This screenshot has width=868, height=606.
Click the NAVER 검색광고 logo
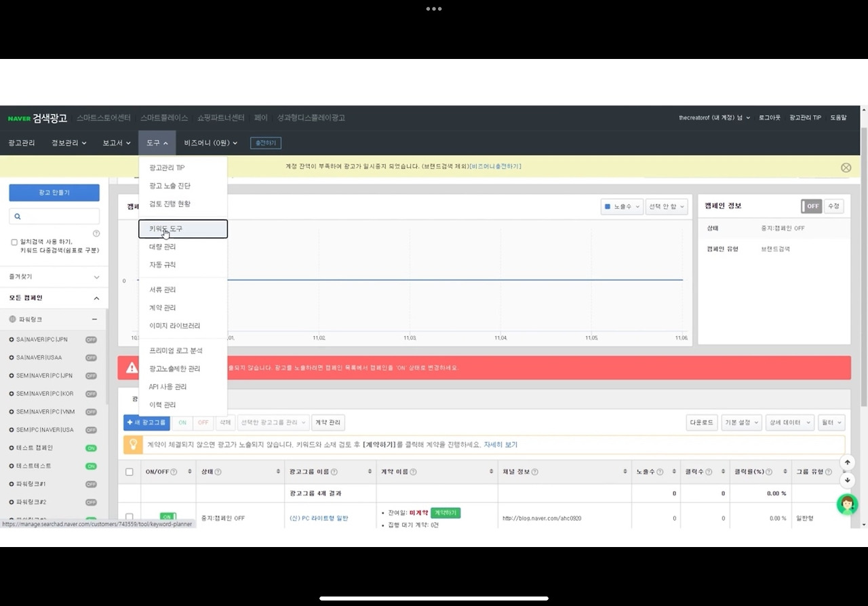tap(37, 118)
